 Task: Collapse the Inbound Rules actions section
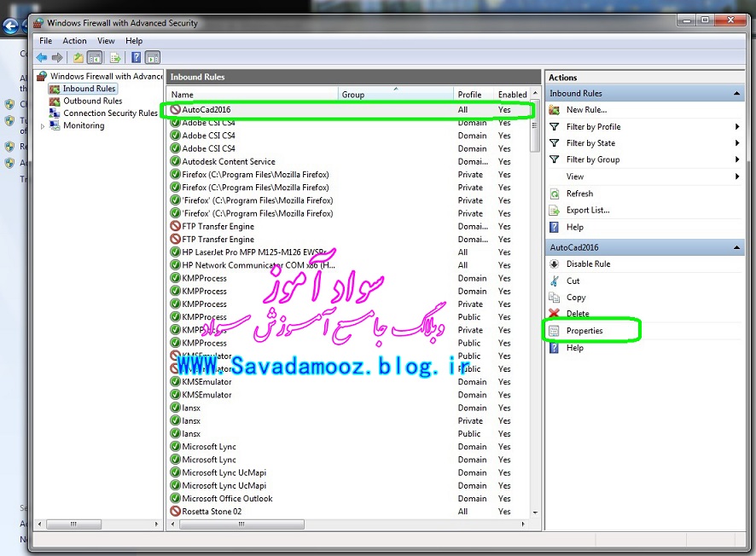tap(736, 94)
